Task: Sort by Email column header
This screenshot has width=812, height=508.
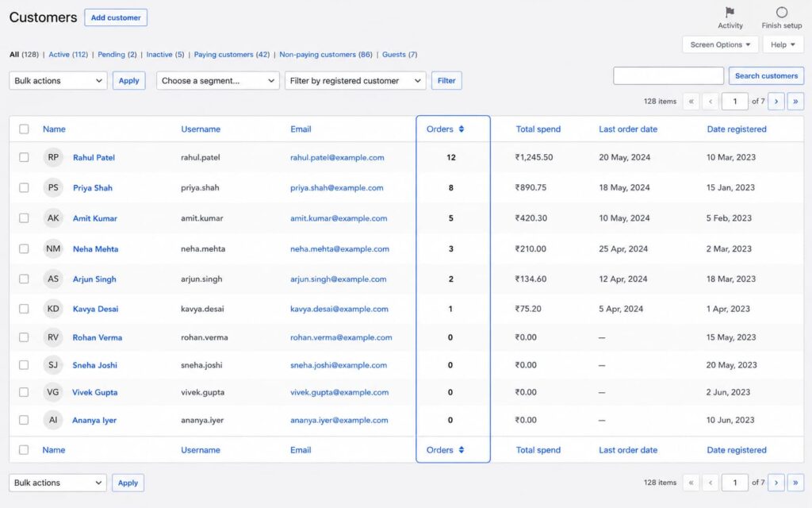Action: click(301, 129)
